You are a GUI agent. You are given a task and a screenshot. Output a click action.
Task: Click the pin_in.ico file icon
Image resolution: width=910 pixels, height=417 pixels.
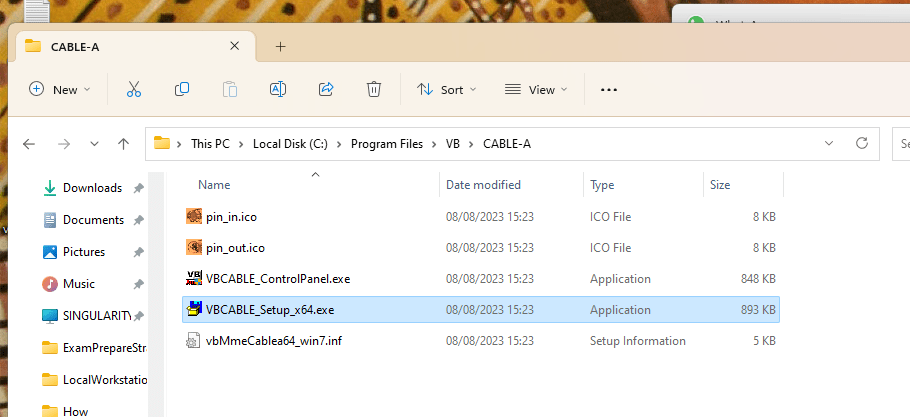pos(194,216)
